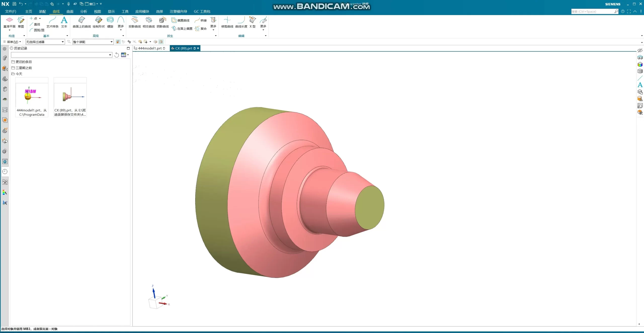Toggle the rightmost highlighted icon on the selection bar
Screen dimensions: 644x333
(161, 42)
